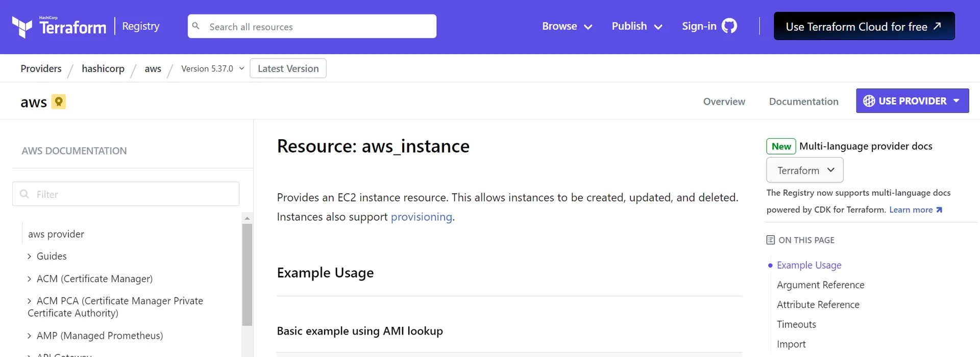Focus the sidebar Filter field

pyautogui.click(x=126, y=194)
